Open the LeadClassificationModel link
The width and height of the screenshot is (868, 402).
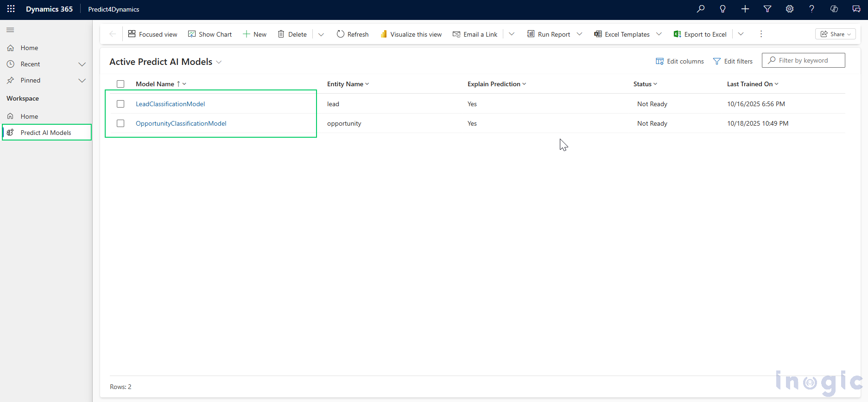tap(170, 104)
